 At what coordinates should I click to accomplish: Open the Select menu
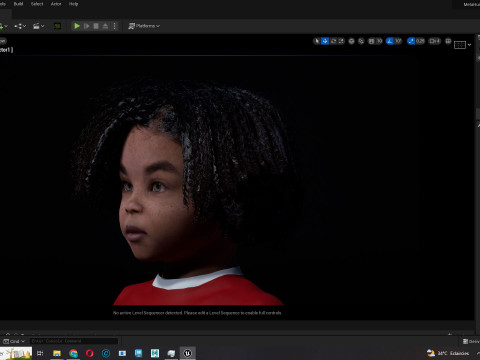coord(37,4)
